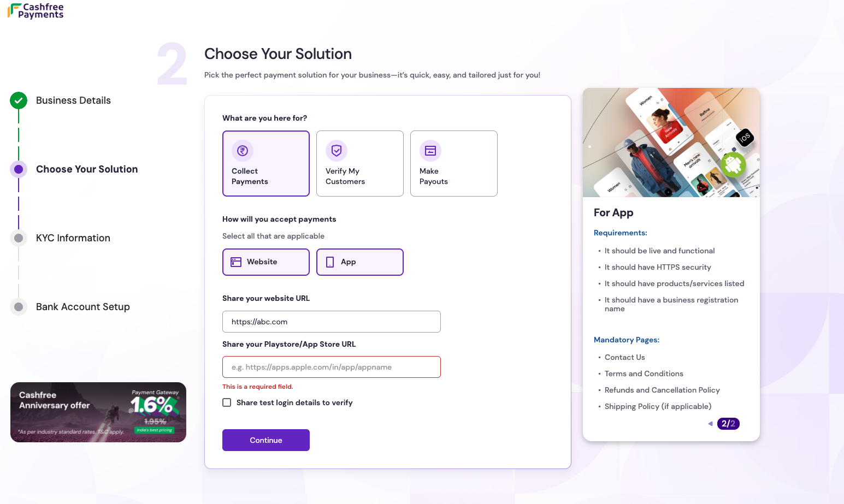844x504 pixels.
Task: Enable Share test login details to verify
Action: click(x=227, y=402)
